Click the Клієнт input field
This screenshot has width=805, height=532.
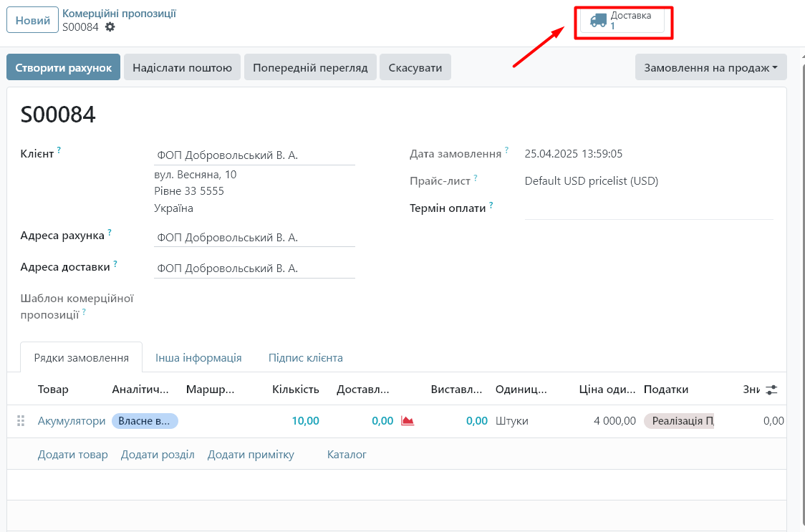pos(254,155)
